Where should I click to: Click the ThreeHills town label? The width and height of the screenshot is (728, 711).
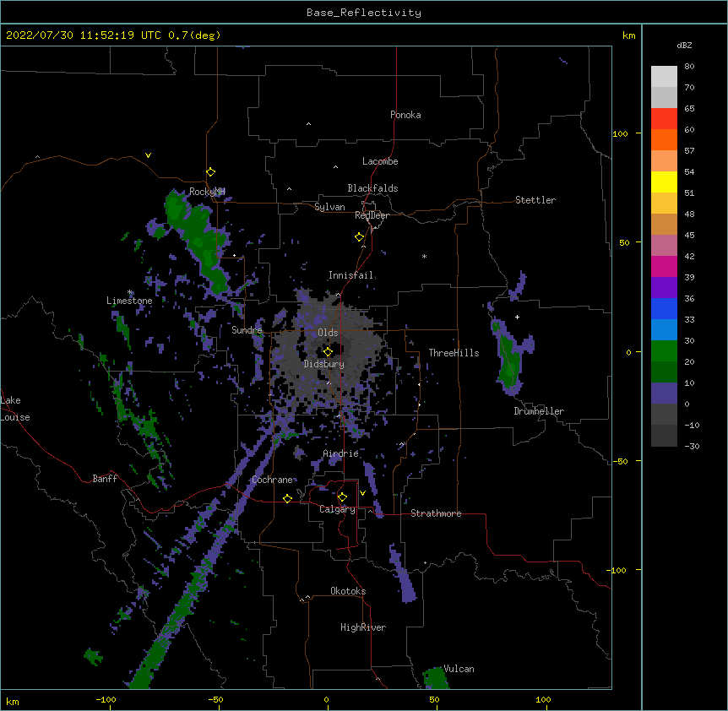pos(454,353)
